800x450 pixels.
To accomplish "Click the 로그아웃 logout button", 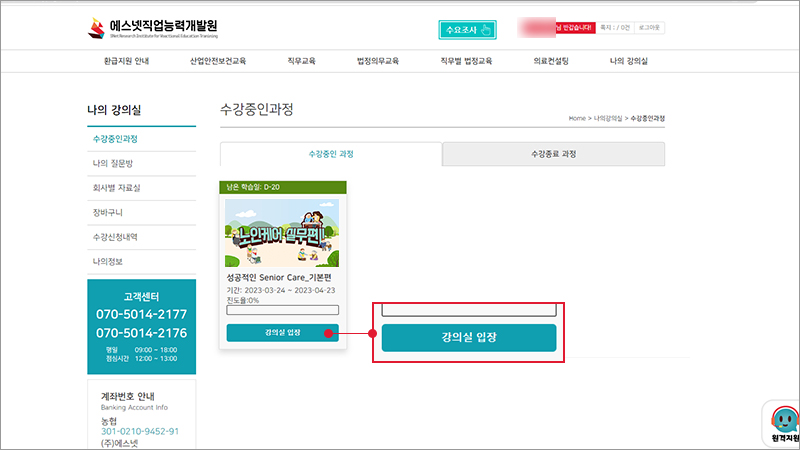I will 648,28.
